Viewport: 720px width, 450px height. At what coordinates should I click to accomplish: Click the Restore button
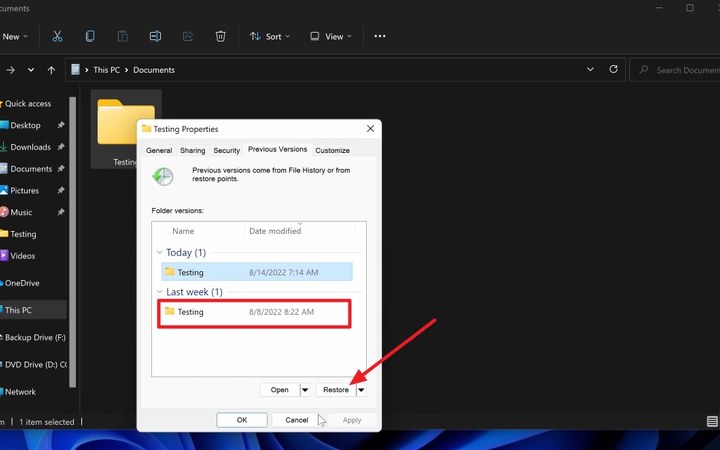pos(336,390)
